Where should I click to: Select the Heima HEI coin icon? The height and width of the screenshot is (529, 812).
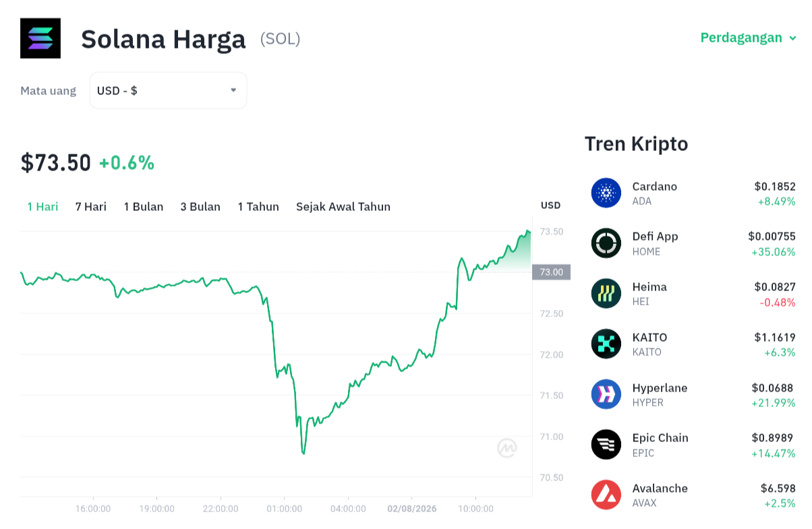coord(606,294)
